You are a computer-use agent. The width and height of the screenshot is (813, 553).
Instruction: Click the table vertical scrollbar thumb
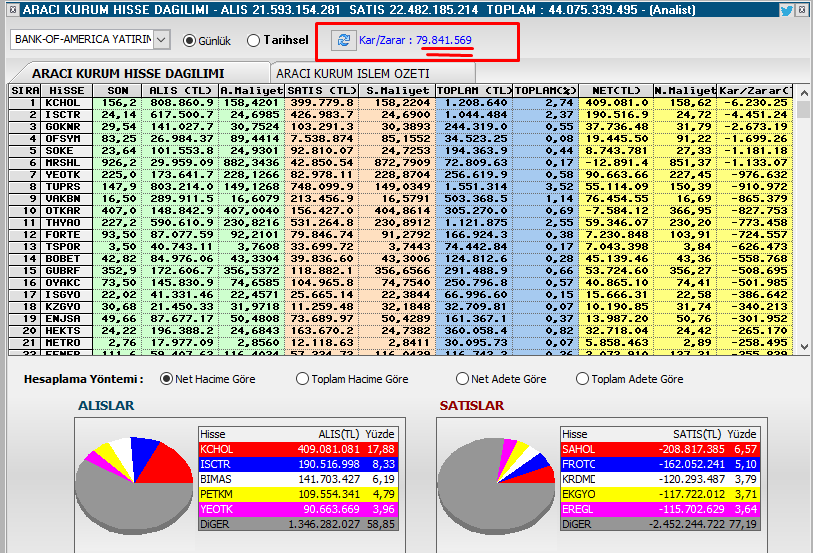pyautogui.click(x=804, y=110)
